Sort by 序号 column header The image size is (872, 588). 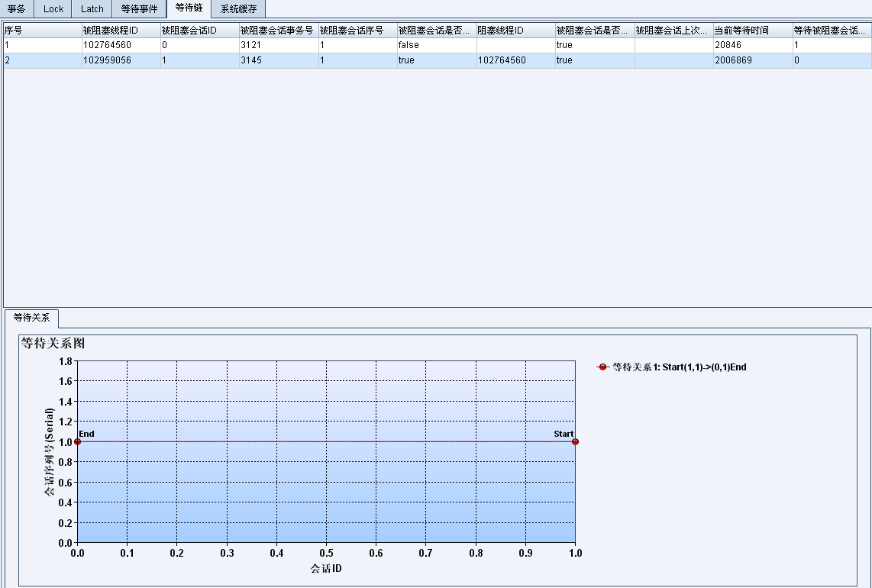click(42, 31)
